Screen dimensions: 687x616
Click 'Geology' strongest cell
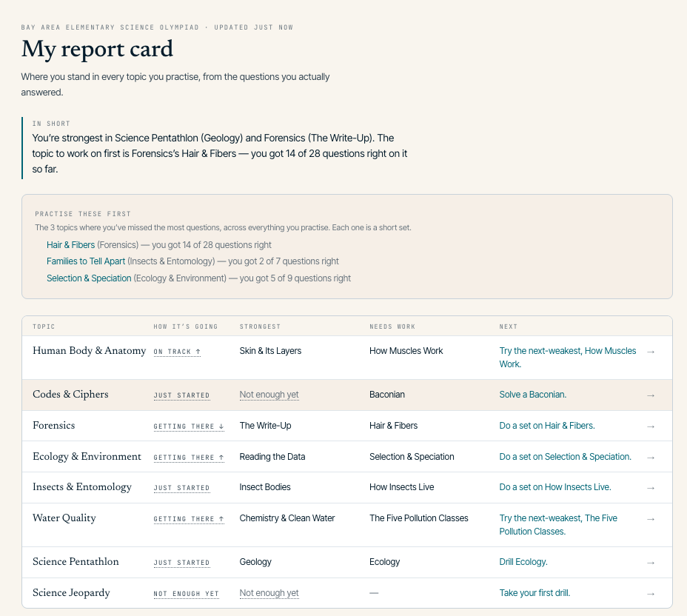(x=255, y=562)
